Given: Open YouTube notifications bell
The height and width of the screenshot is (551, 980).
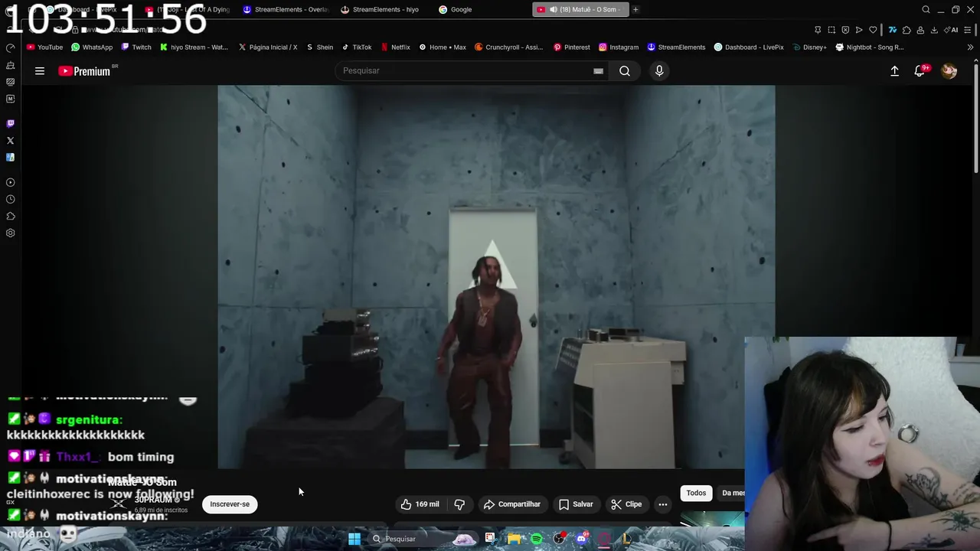Looking at the screenshot, I should [920, 71].
